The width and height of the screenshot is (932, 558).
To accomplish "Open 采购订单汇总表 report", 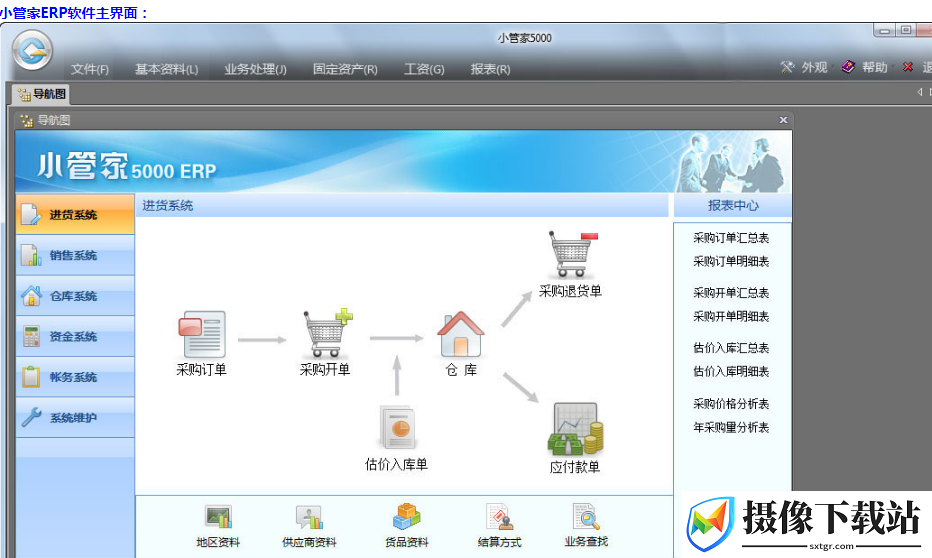I will [x=731, y=238].
